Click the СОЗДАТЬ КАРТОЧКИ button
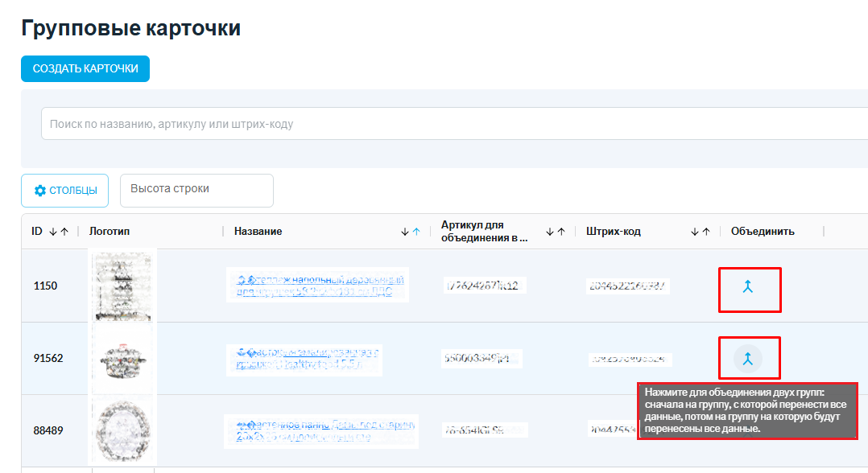 (x=85, y=68)
